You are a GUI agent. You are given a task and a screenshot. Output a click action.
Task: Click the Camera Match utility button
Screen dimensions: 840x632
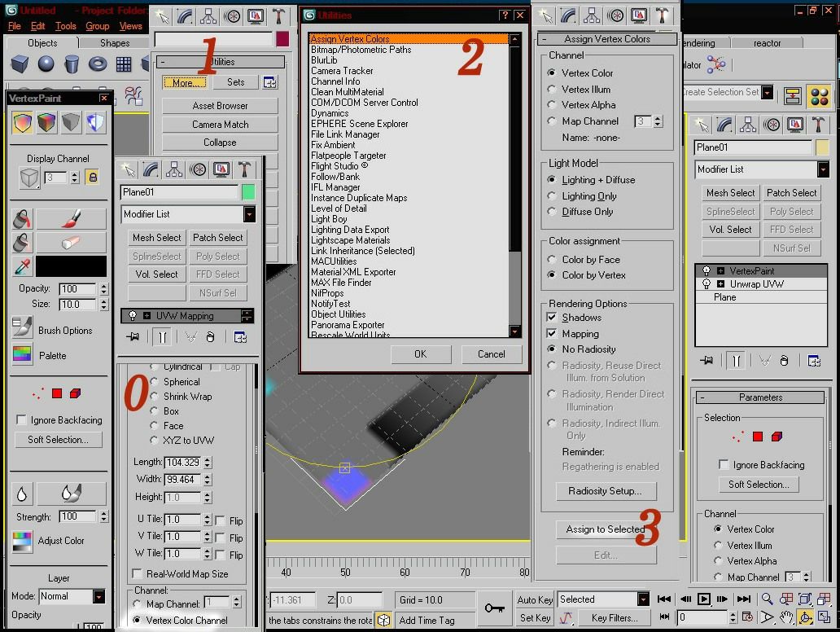click(x=220, y=125)
